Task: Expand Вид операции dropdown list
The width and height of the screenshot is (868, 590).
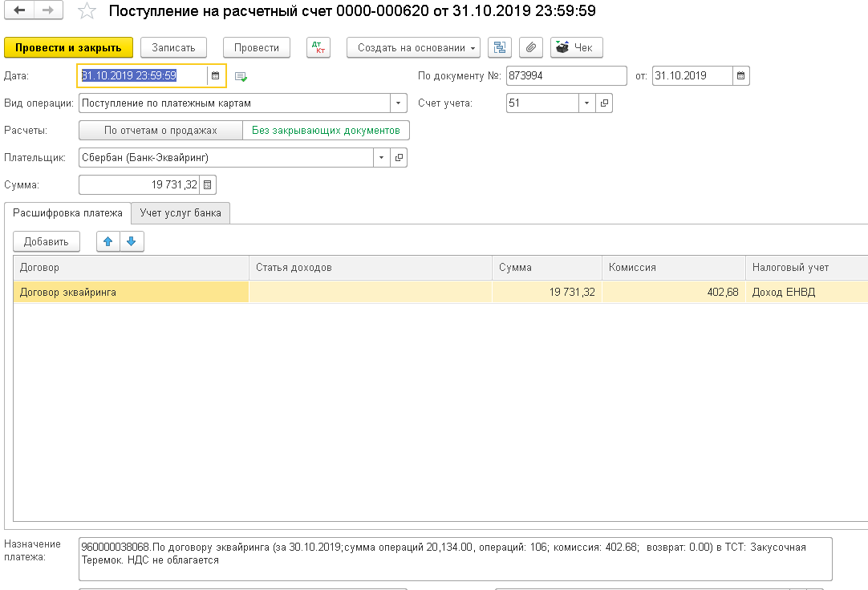Action: (399, 103)
